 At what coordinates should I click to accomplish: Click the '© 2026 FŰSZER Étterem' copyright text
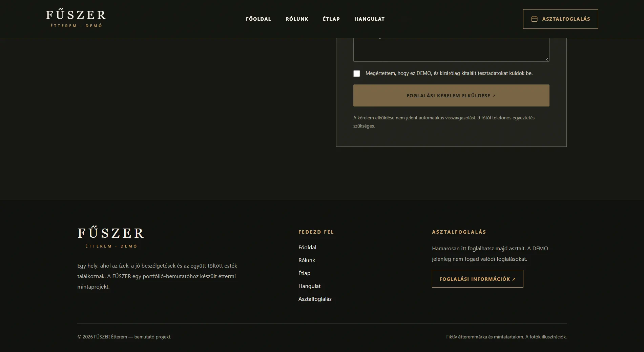(124, 337)
